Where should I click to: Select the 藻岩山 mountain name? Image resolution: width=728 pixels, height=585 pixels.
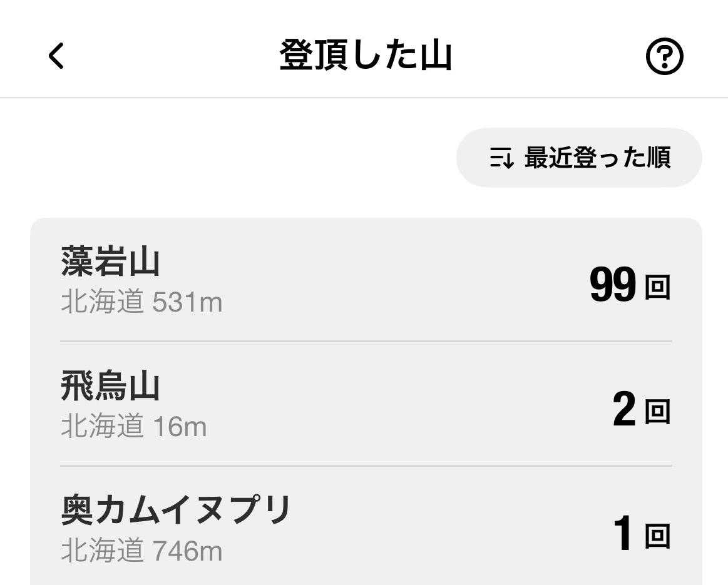[x=110, y=262]
